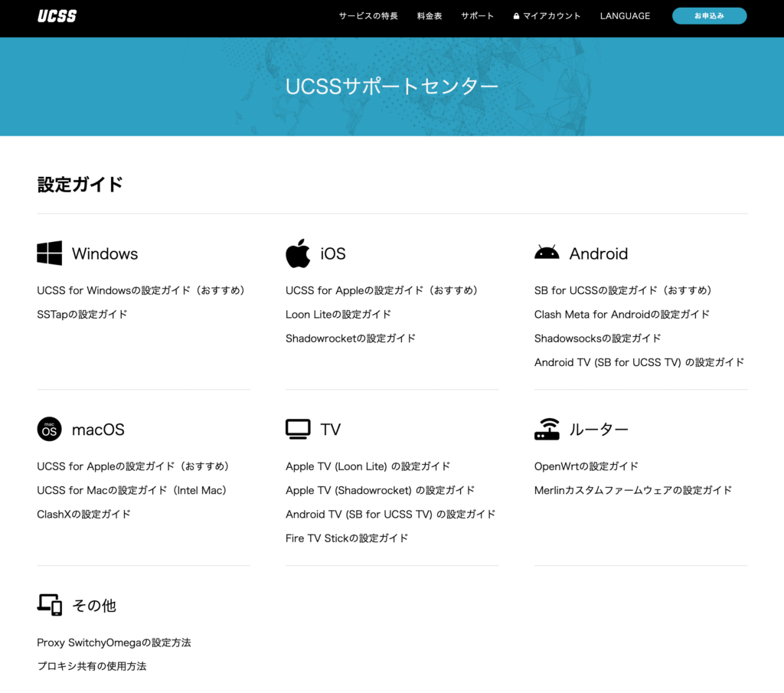784x693 pixels.
Task: Open Shadowrocketの設定ガイド link under iOS
Action: pyautogui.click(x=351, y=338)
